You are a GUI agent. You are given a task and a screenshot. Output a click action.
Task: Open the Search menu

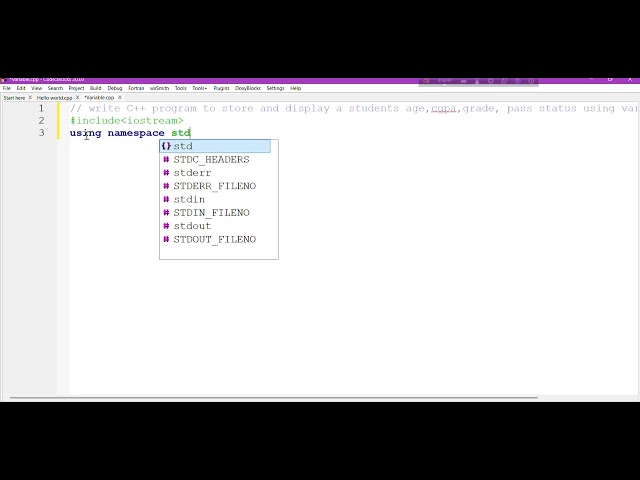click(55, 88)
